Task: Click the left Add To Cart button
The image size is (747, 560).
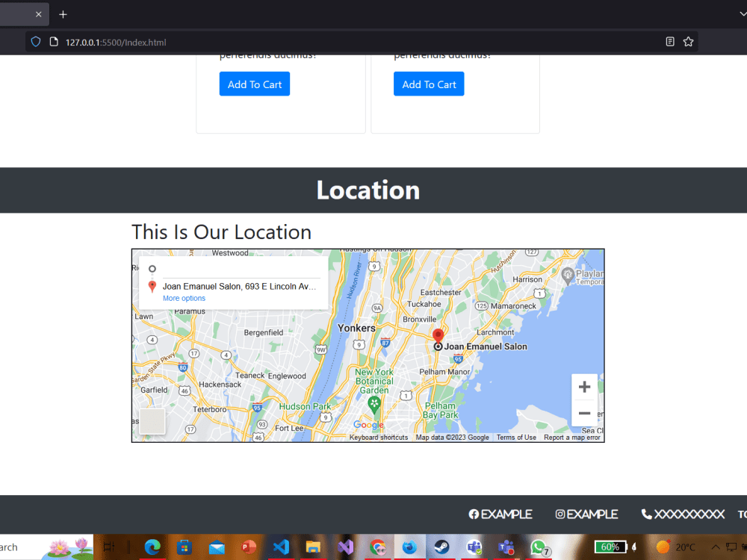Action: (254, 84)
